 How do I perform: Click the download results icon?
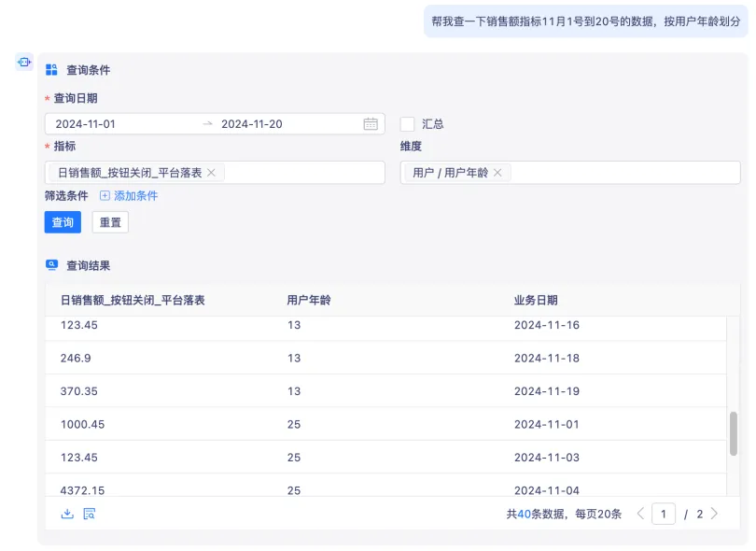pyautogui.click(x=67, y=514)
